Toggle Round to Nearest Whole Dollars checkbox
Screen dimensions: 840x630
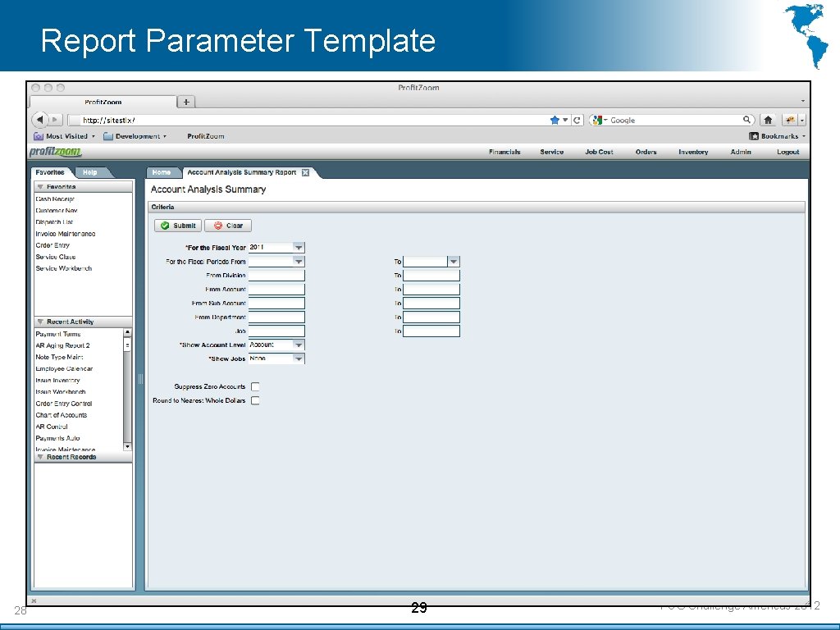(255, 400)
